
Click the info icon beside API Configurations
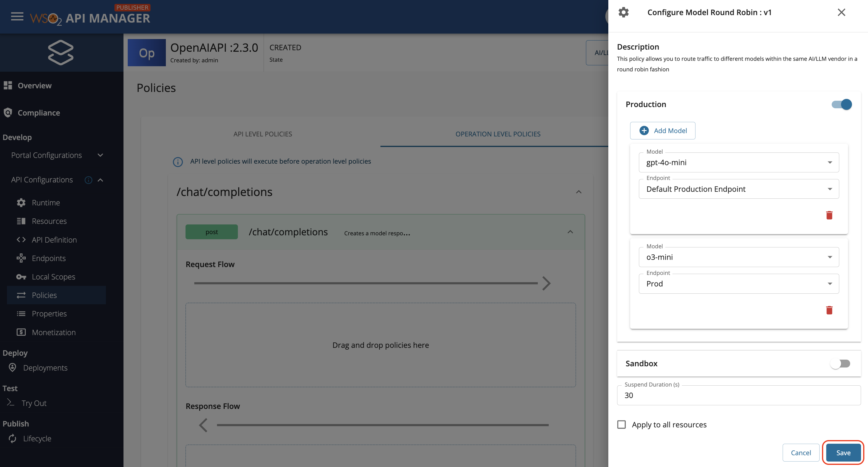[88, 180]
